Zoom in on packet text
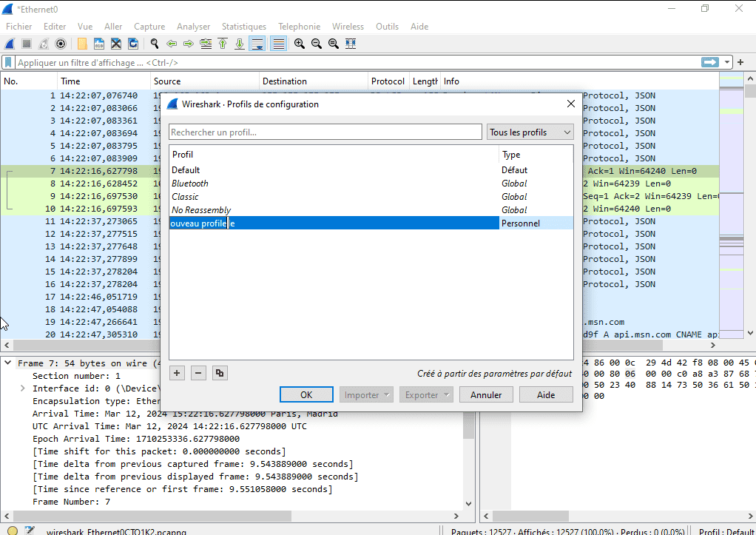The width and height of the screenshot is (756, 535). pyautogui.click(x=300, y=44)
